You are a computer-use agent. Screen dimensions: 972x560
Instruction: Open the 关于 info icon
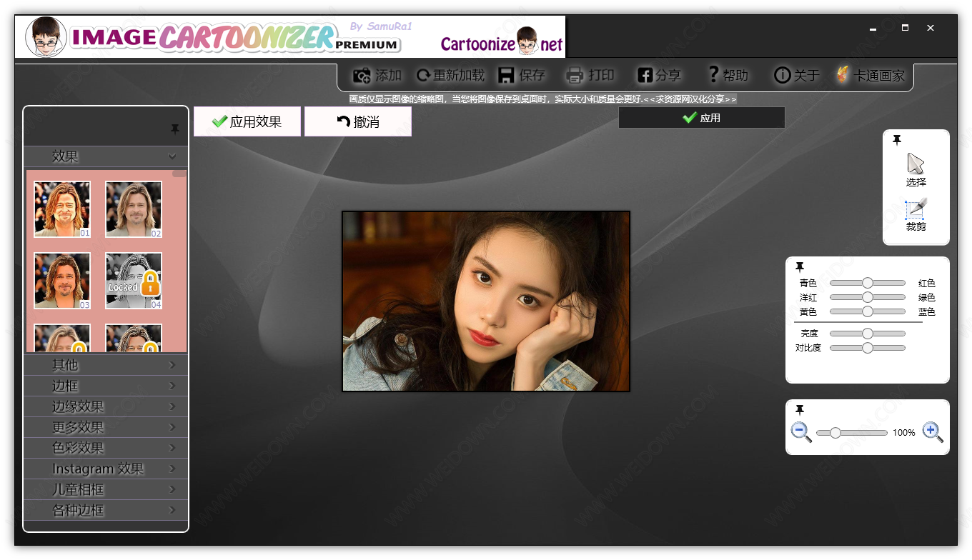[782, 75]
